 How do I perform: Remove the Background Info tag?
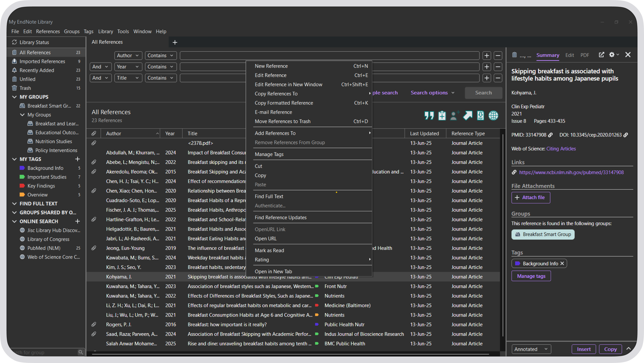coord(562,263)
